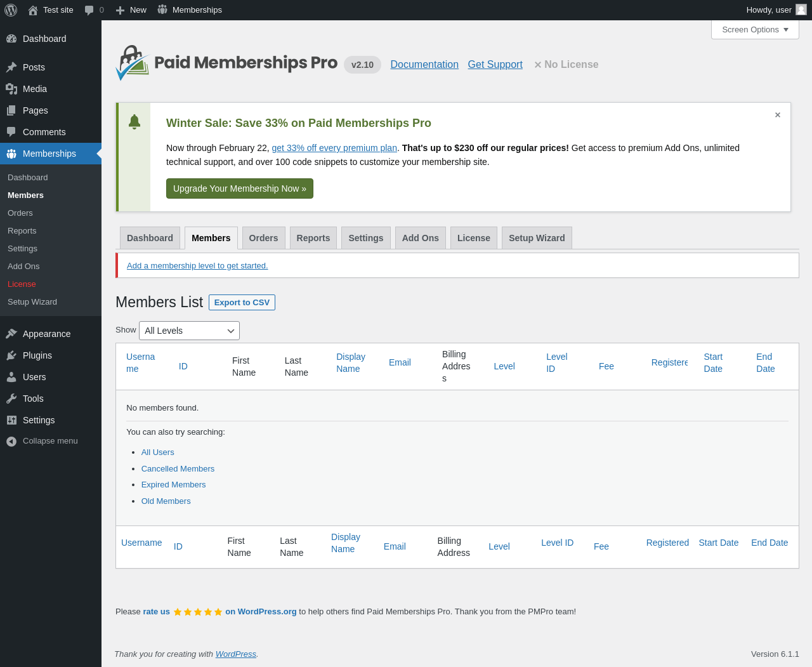The height and width of the screenshot is (667, 812).
Task: Click on WordPress.org link in footer
Action: [261, 612]
